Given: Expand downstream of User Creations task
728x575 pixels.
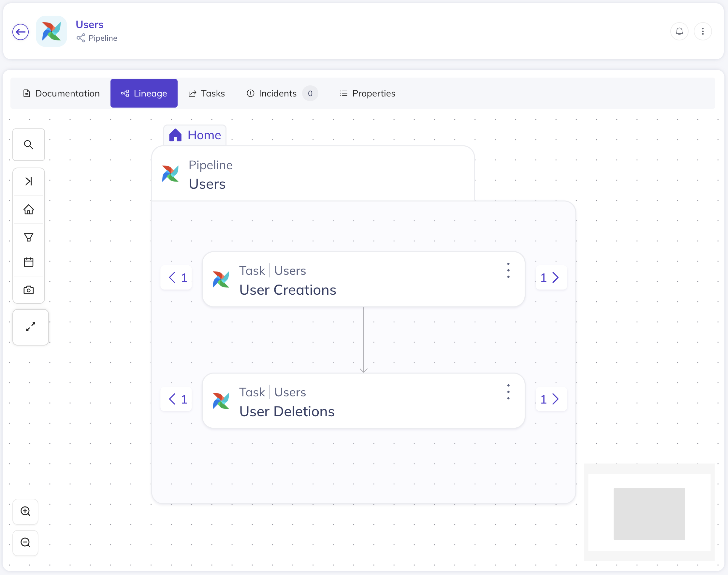Looking at the screenshot, I should (x=550, y=278).
